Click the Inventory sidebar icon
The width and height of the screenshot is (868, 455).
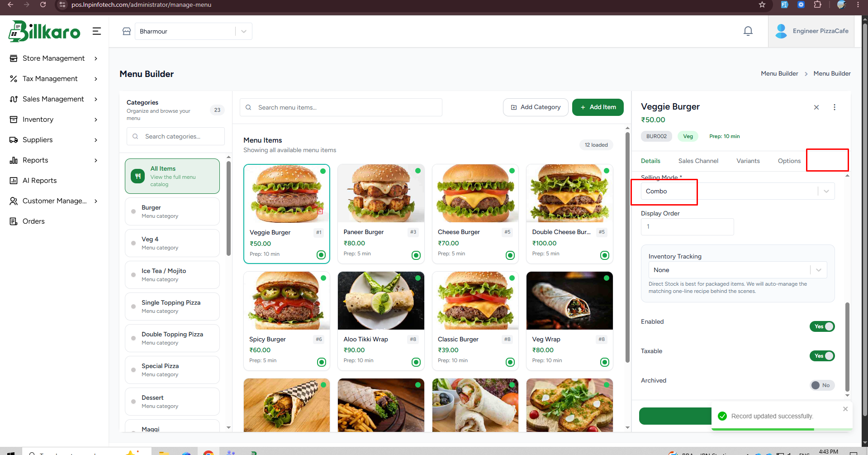point(14,120)
